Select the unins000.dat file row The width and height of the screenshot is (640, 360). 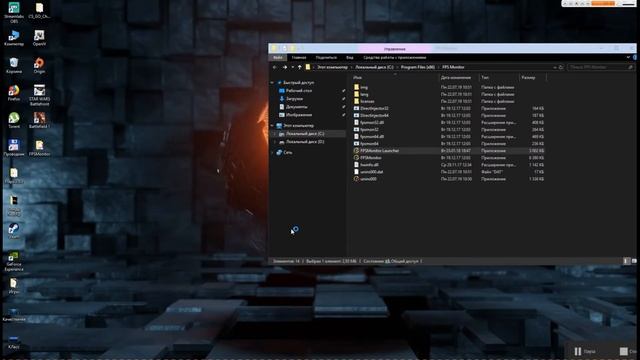449,172
